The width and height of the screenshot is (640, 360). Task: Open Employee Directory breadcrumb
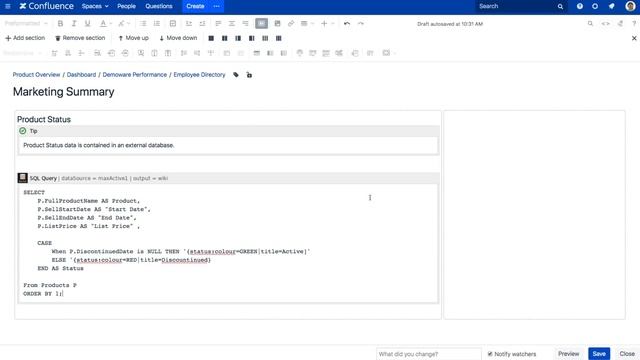(199, 75)
